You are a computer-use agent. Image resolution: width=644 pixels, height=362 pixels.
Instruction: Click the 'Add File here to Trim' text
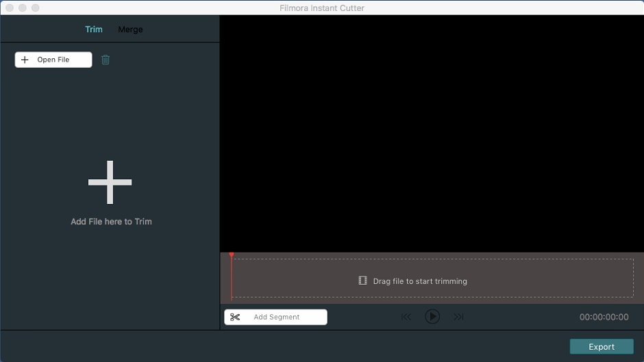pos(111,222)
